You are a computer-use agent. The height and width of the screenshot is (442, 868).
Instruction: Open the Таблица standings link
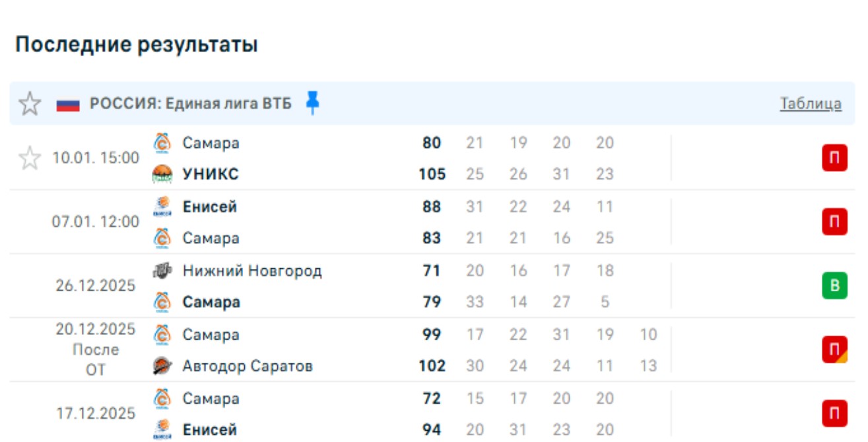point(811,104)
